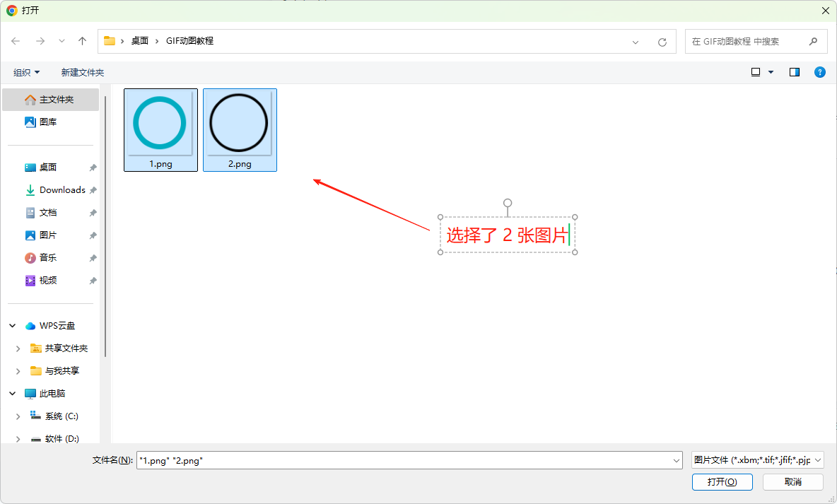Click the 取消 button
This screenshot has width=837, height=504.
(x=793, y=481)
